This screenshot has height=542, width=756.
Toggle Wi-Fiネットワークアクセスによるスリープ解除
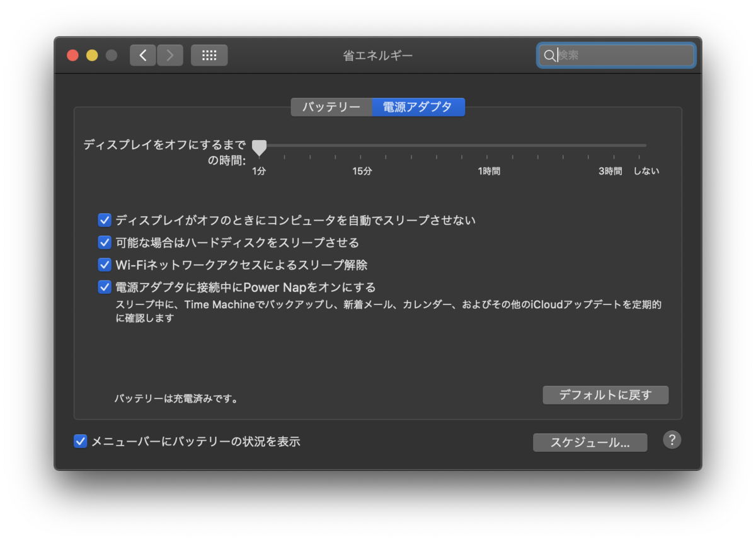(105, 264)
